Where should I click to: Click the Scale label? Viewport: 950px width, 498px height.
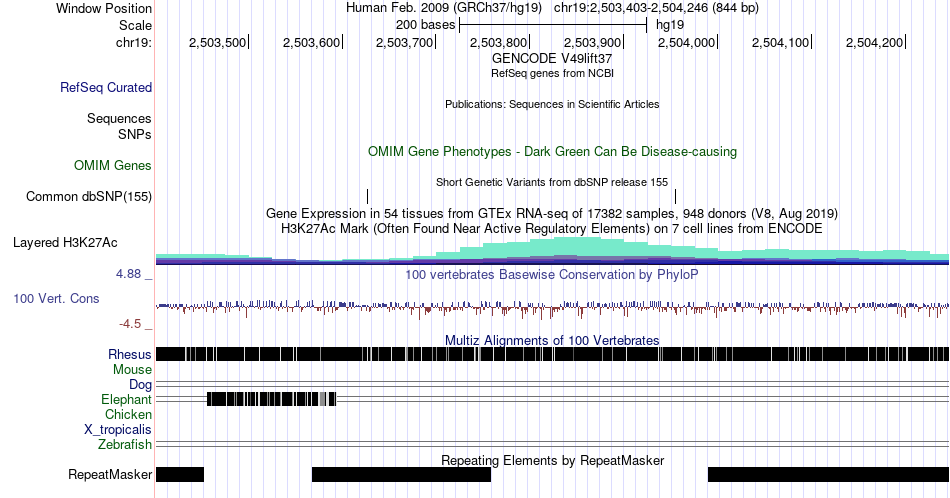tap(135, 25)
